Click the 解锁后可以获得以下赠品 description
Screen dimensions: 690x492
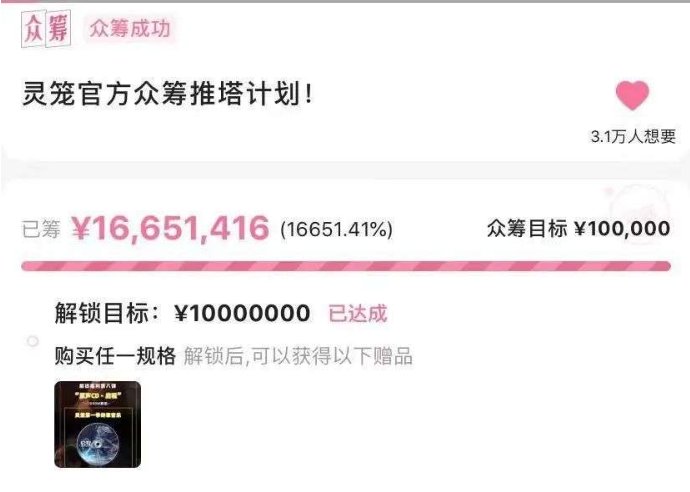pyautogui.click(x=298, y=356)
